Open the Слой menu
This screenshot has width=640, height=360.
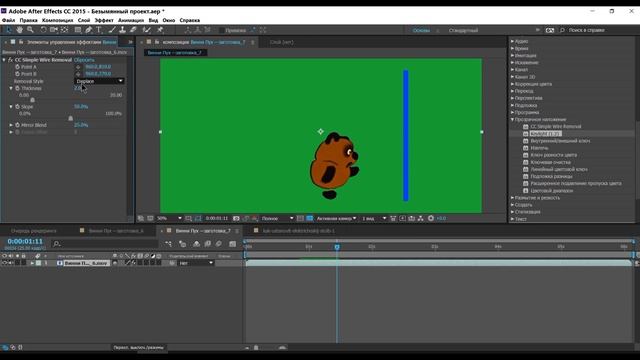pyautogui.click(x=84, y=20)
